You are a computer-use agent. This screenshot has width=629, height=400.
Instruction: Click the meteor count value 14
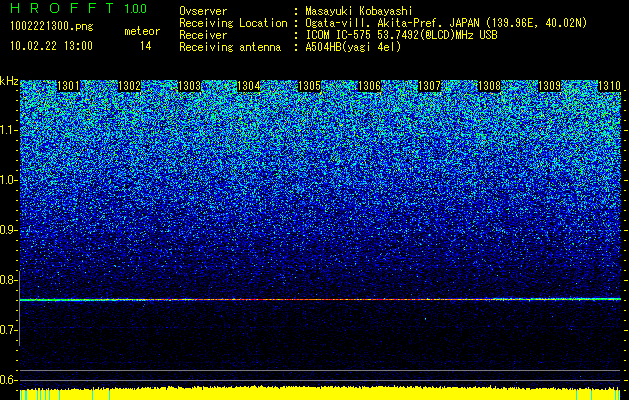click(x=146, y=46)
